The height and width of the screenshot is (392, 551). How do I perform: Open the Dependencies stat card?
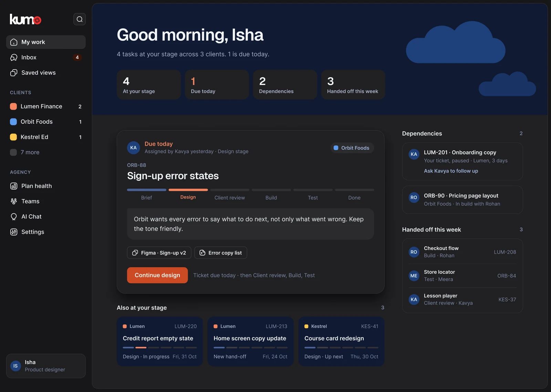[285, 85]
